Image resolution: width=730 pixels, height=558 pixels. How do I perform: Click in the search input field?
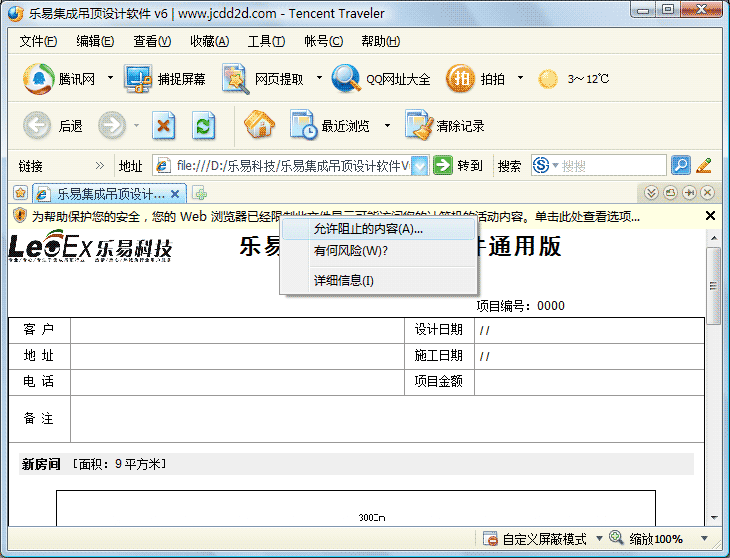(610, 166)
